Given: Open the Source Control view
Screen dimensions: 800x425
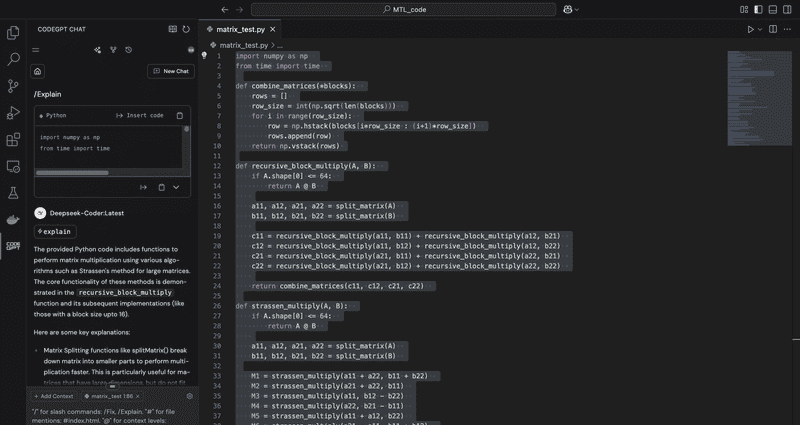Looking at the screenshot, I should [13, 86].
